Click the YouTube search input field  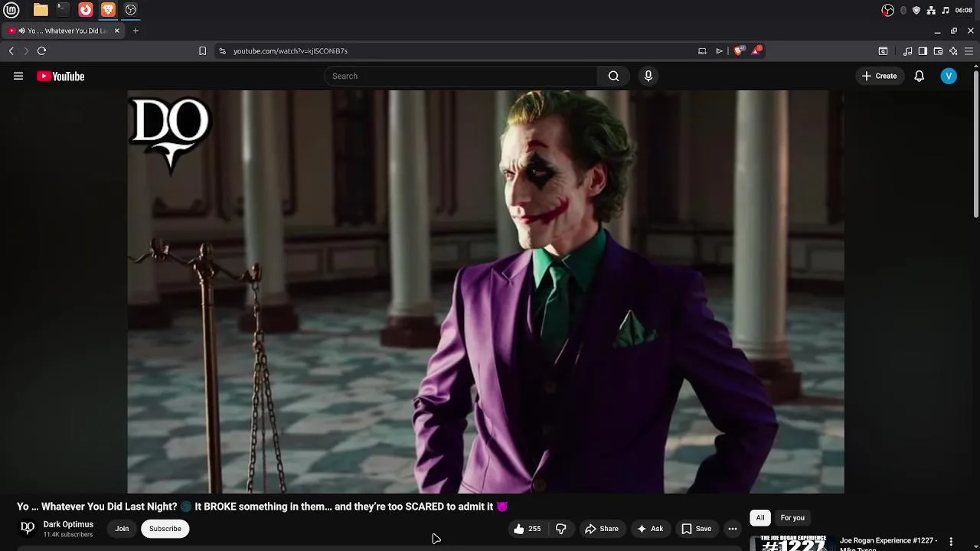click(x=461, y=76)
